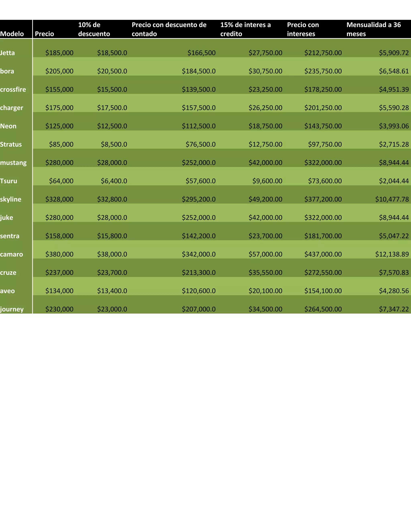Select Tsuru interest cell $9,600.00
Screen dimensions: 411x532
coord(267,181)
